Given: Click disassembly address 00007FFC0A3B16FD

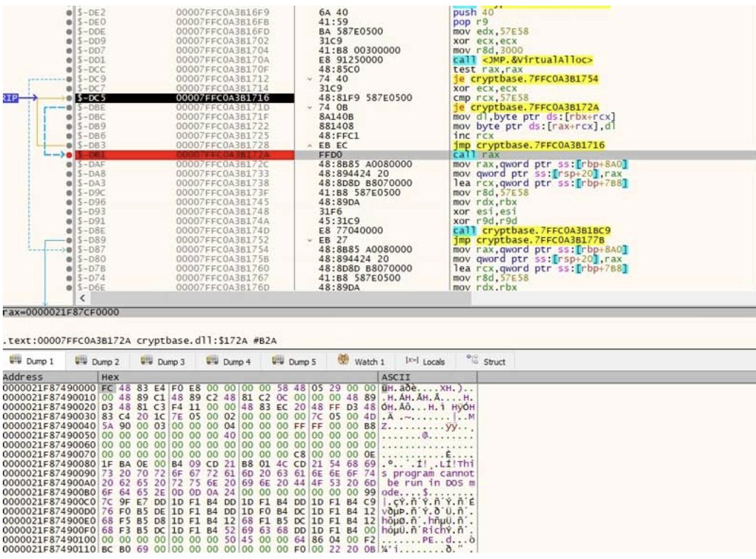Looking at the screenshot, I should coord(223,31).
